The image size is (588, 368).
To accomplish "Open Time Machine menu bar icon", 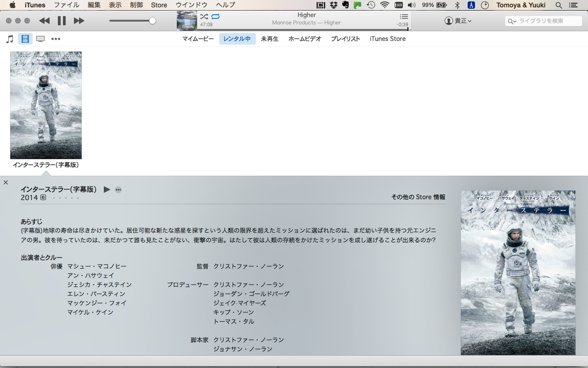I will tap(370, 5).
